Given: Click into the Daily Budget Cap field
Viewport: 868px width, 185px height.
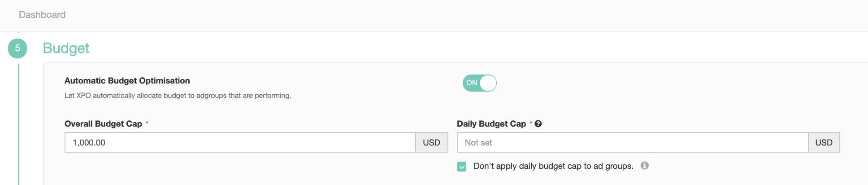Looking at the screenshot, I should (632, 142).
